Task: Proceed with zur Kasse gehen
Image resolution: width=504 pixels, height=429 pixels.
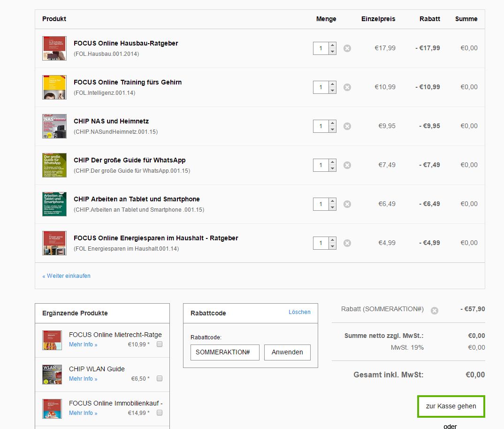Action: pos(451,406)
